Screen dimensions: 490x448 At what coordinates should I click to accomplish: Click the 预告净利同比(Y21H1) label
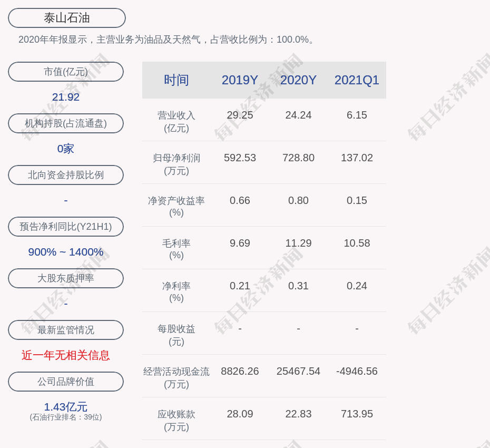coord(66,227)
